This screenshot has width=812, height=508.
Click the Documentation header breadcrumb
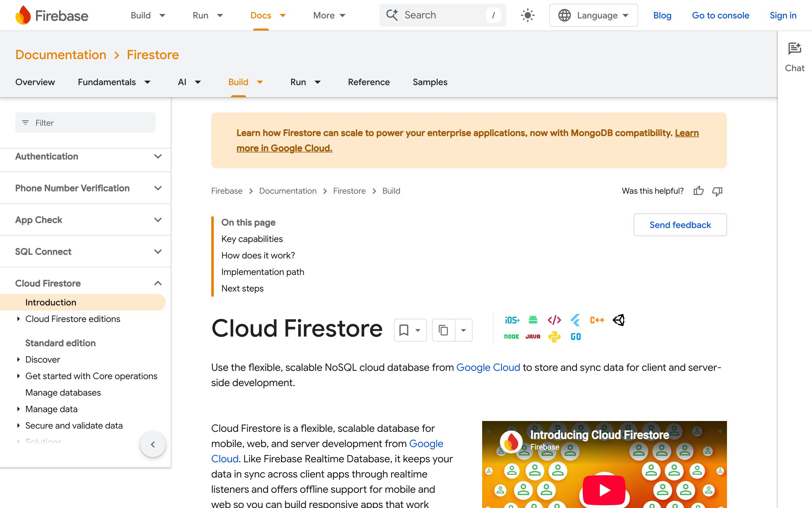pos(61,55)
